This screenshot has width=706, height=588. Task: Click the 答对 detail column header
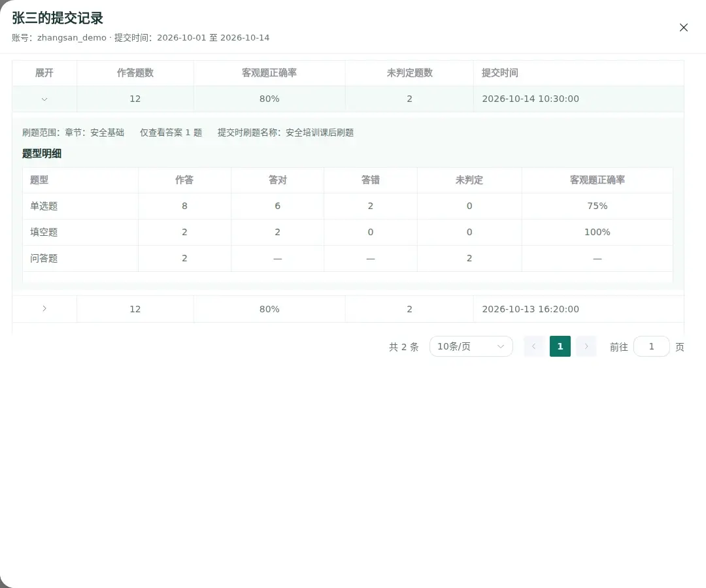[x=277, y=180]
